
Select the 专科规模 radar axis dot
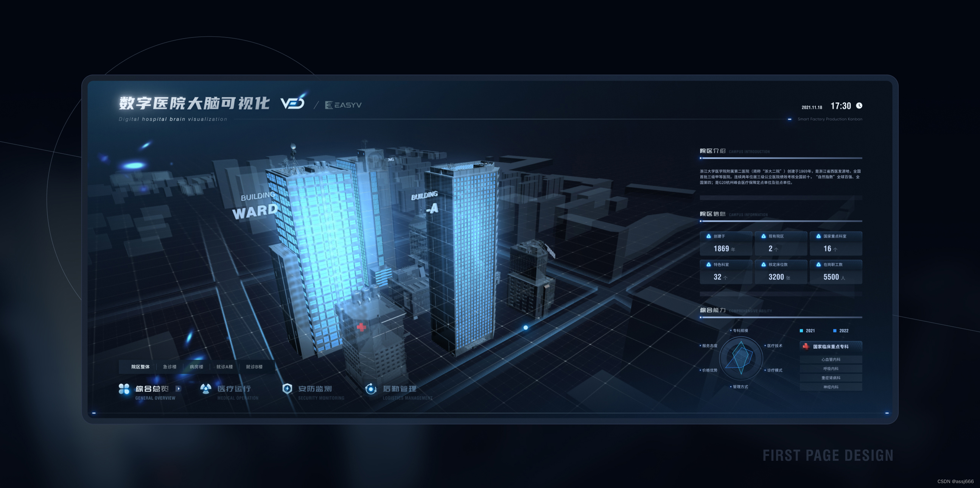(731, 331)
